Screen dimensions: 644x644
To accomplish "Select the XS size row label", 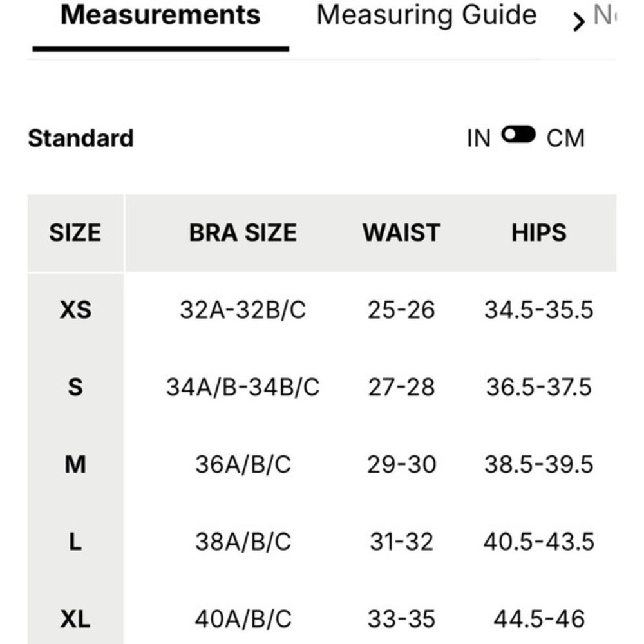I will (75, 310).
